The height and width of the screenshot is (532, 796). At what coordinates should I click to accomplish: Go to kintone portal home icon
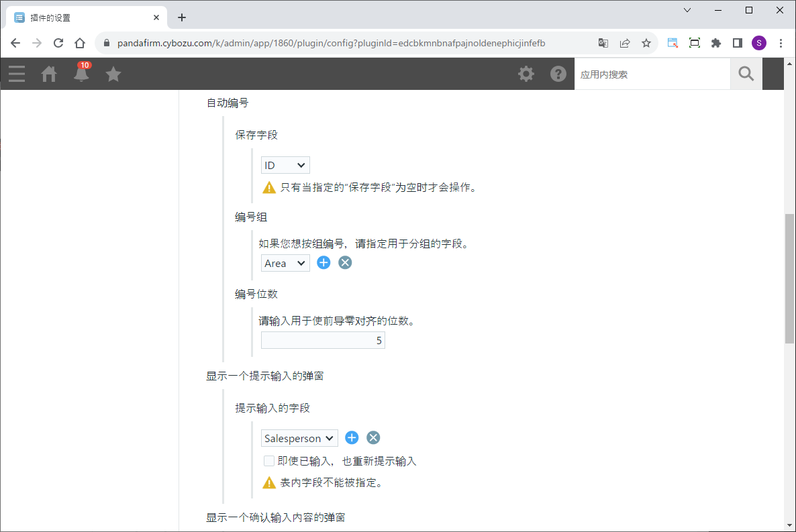pos(49,74)
